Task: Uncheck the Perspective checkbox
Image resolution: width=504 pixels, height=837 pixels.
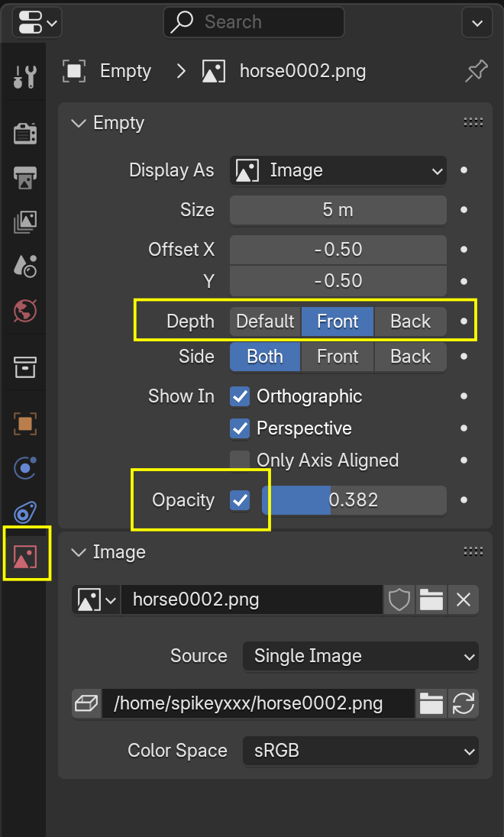Action: [x=240, y=428]
